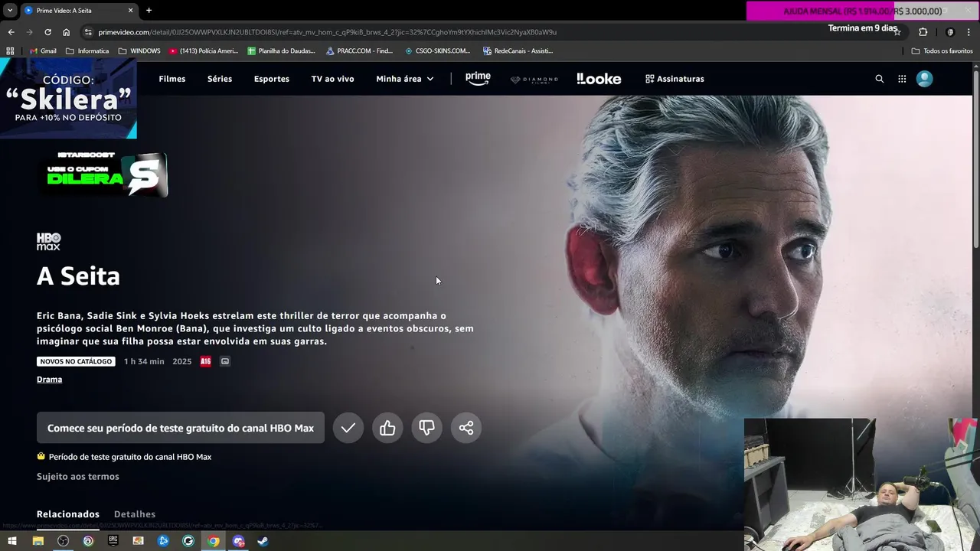
Task: Open the Séries menu
Action: coord(220,79)
